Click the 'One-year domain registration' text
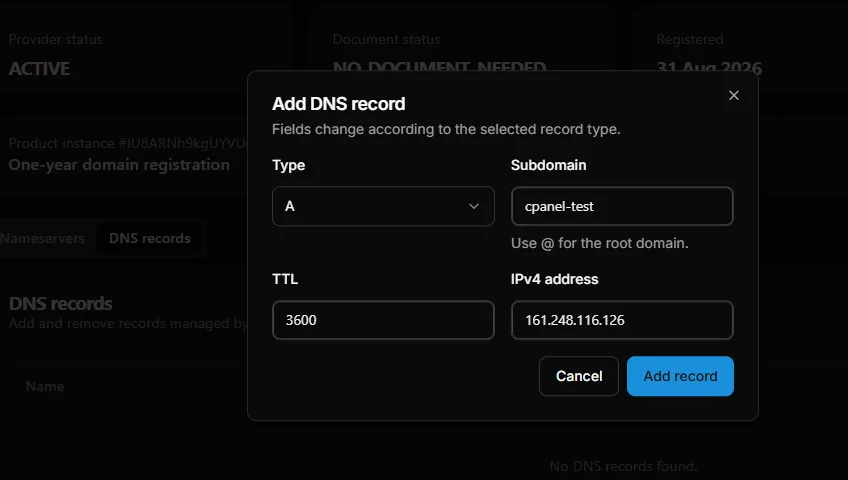The width and height of the screenshot is (848, 480). tap(119, 165)
